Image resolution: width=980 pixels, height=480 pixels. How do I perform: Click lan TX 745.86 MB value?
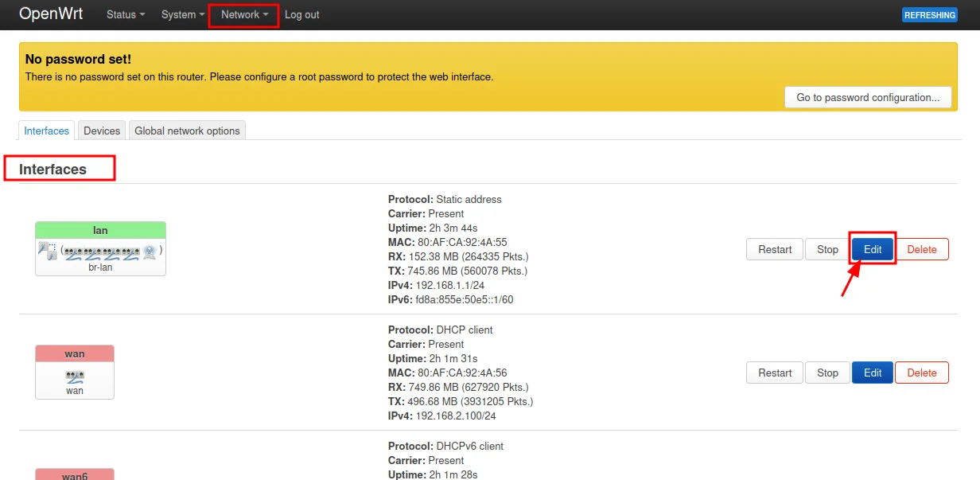click(x=468, y=271)
